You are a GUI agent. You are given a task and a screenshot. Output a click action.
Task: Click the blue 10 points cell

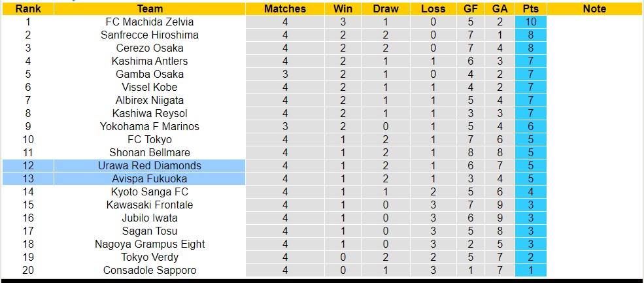[x=530, y=22]
